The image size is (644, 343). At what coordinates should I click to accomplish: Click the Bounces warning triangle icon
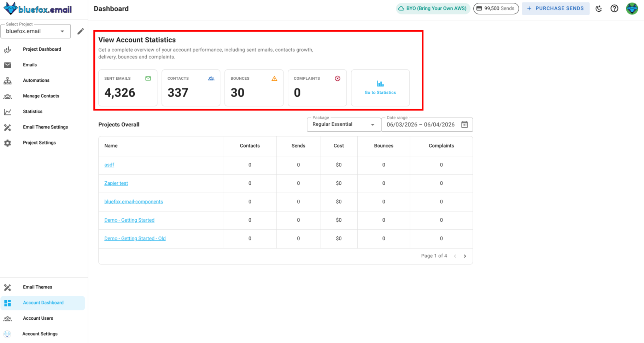[x=274, y=79]
